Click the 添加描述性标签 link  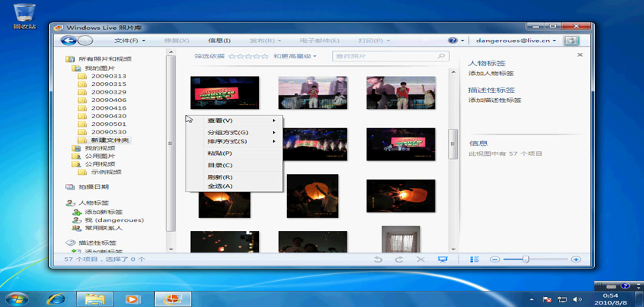point(495,100)
